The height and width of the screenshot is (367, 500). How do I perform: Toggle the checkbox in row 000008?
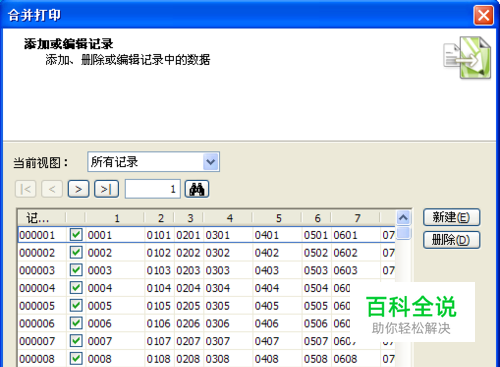coord(76,358)
